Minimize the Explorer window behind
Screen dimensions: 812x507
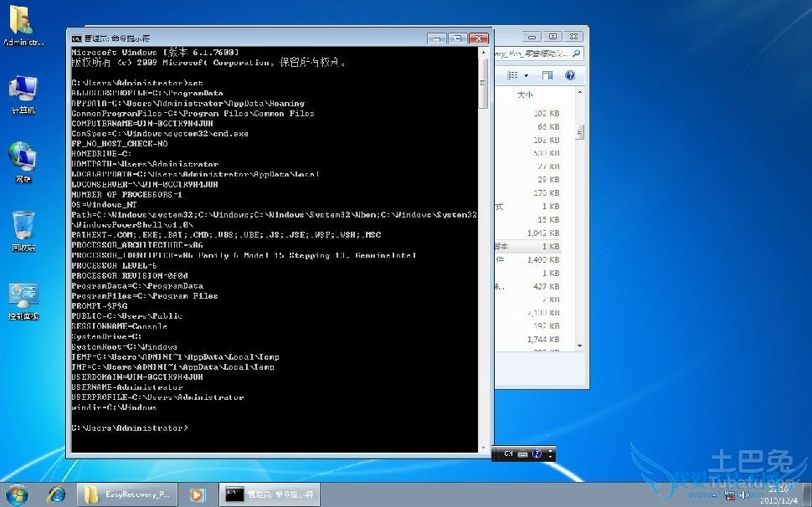click(532, 37)
